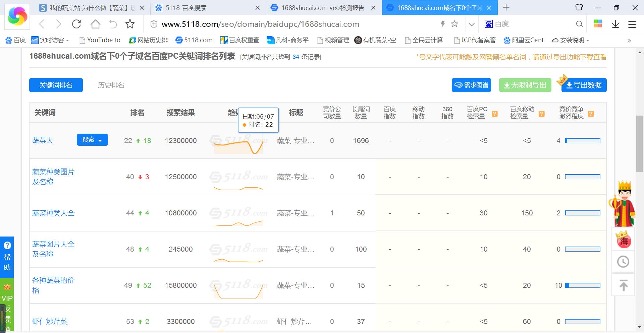Click the page vertical scrollbar thumb
The width and height of the screenshot is (644, 333).
[x=640, y=143]
